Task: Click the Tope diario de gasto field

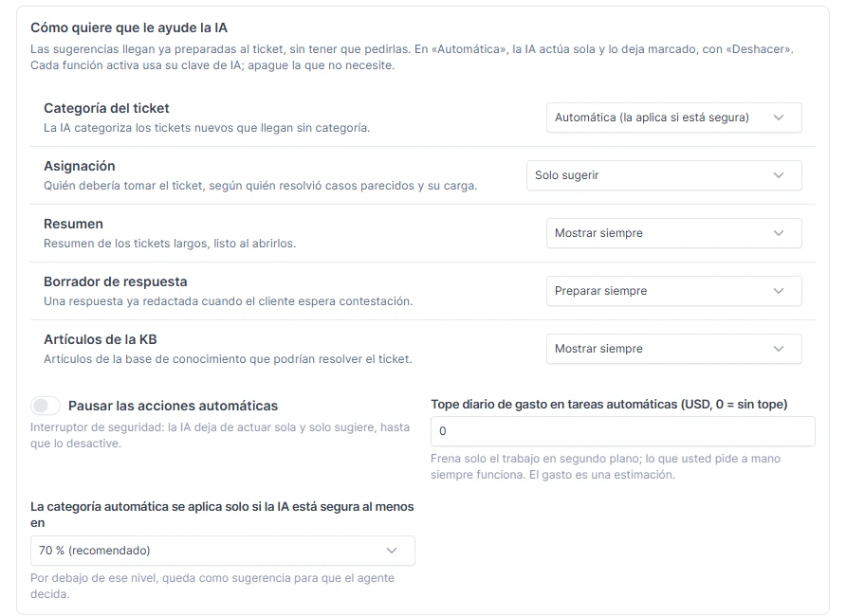Action: pos(622,431)
